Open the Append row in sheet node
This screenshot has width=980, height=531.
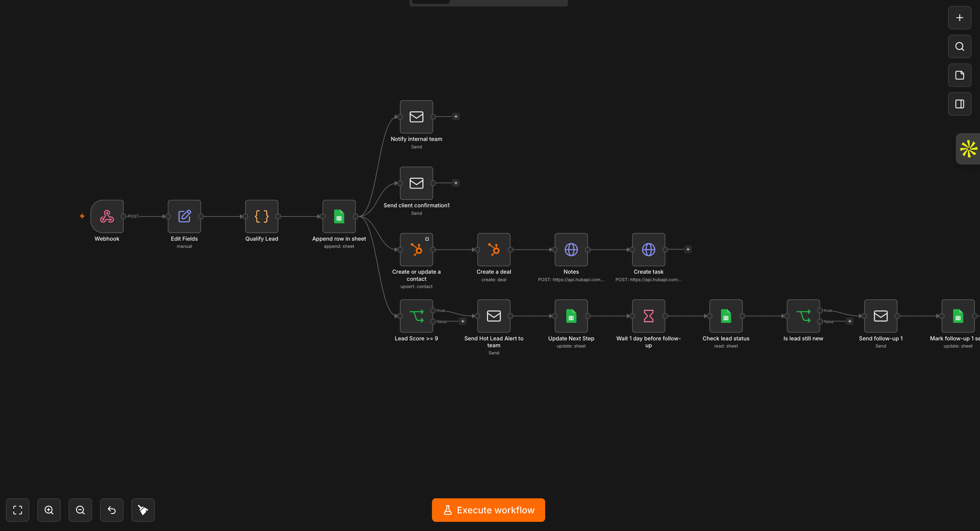(x=339, y=216)
